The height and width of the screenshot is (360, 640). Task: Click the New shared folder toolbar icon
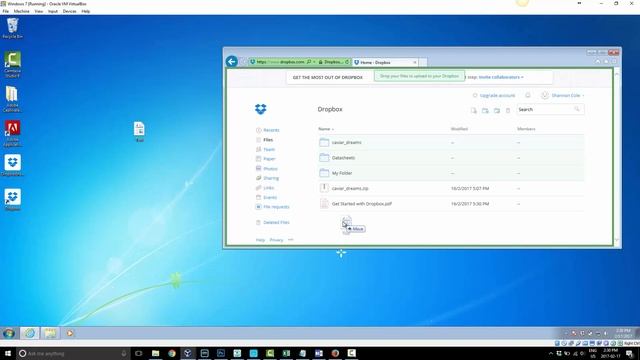point(497,110)
